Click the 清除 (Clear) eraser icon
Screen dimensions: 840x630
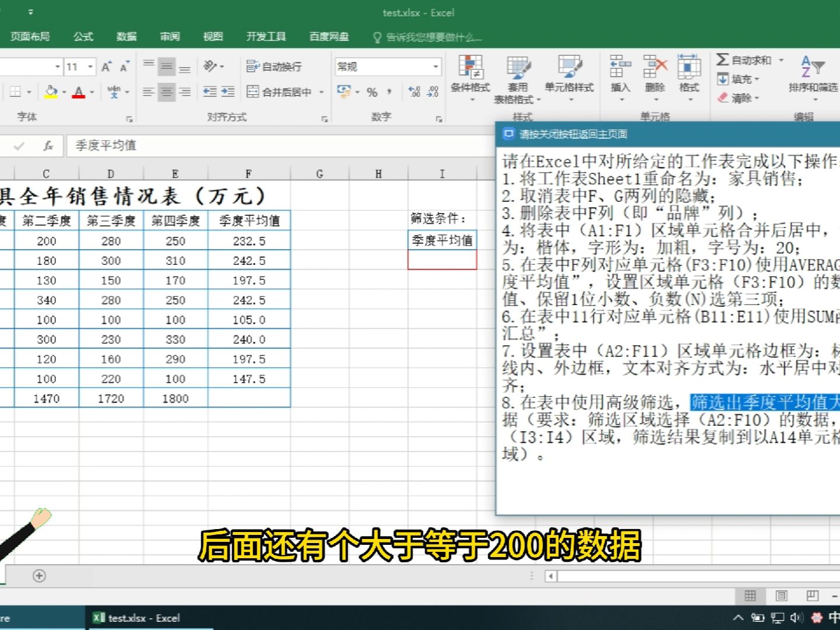[723, 97]
